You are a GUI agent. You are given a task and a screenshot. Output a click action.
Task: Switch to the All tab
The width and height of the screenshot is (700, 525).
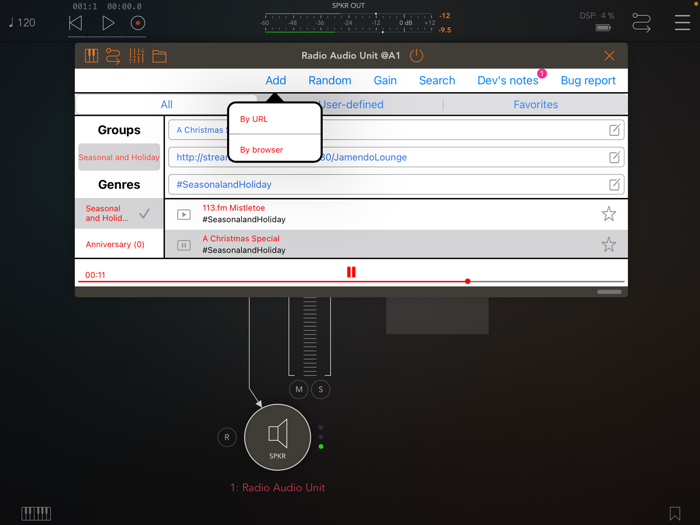(x=167, y=104)
